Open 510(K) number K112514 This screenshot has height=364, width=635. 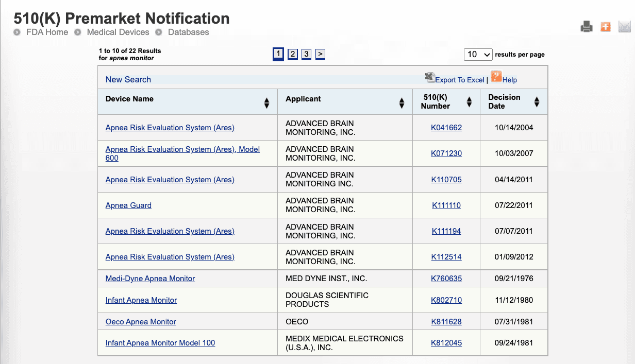(x=446, y=257)
